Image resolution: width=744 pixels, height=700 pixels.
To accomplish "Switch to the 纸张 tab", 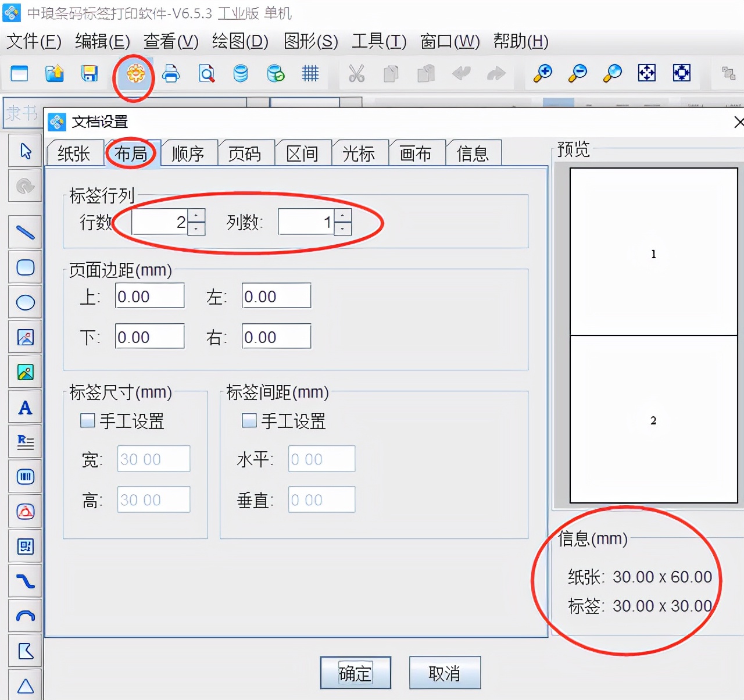I will [74, 153].
